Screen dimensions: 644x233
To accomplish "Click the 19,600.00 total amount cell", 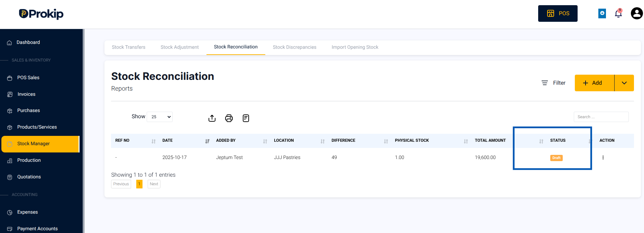I will point(485,157).
